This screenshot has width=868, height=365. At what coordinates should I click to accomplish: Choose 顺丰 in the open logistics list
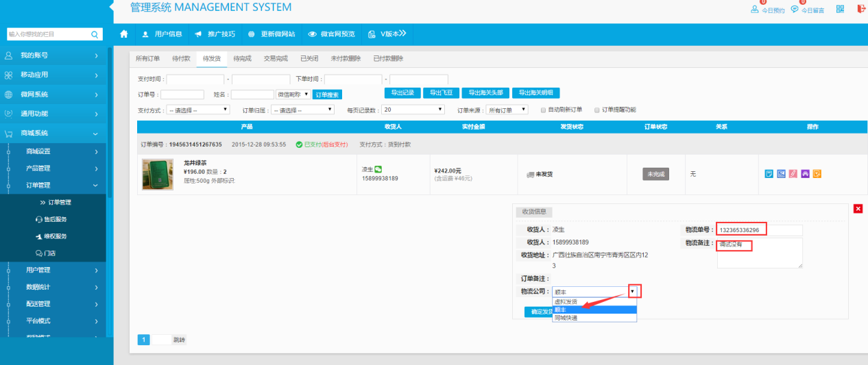tap(594, 310)
